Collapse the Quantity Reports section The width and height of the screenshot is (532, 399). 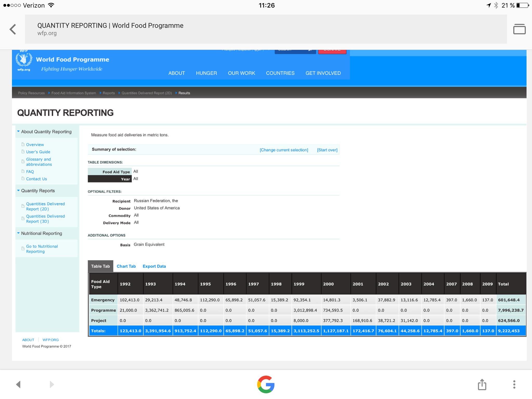coord(38,191)
